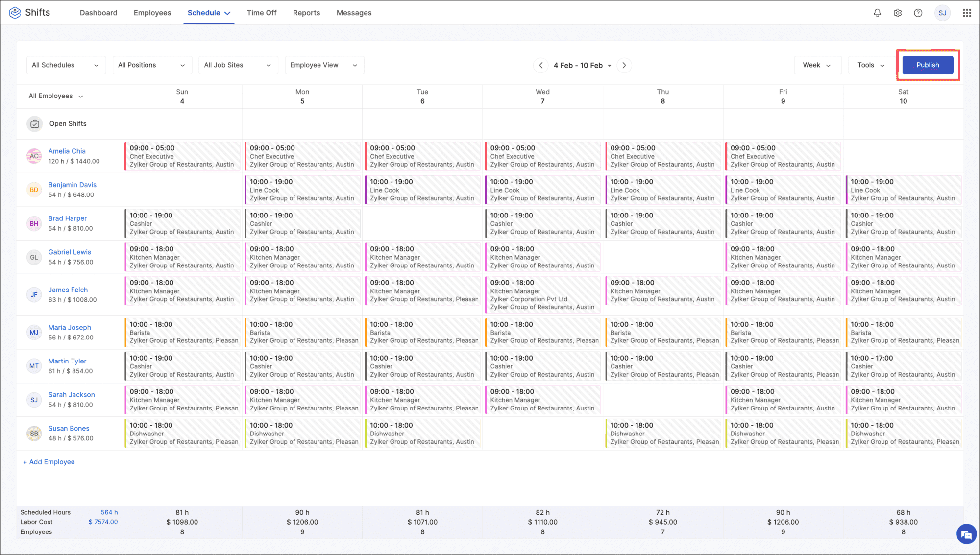Expand the All Employees filter
The height and width of the screenshot is (555, 980).
pyautogui.click(x=55, y=96)
